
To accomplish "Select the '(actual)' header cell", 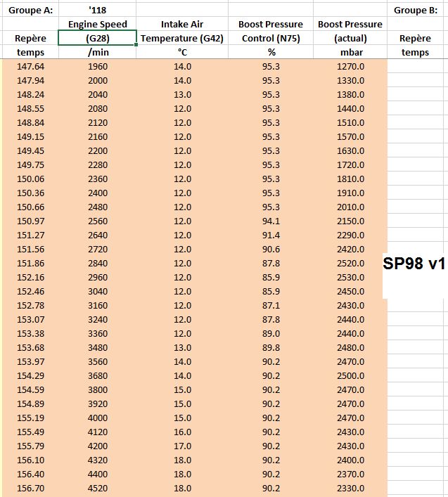I will [350, 38].
